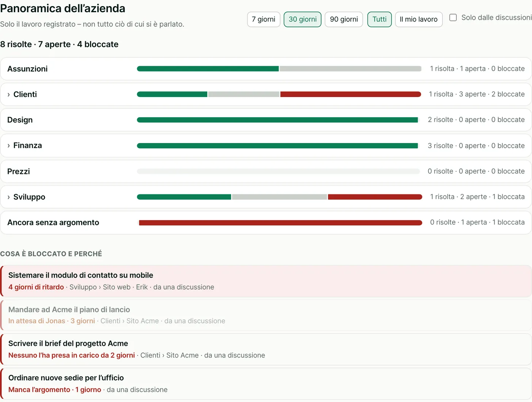Show only 'Il mio lavoro'
532x402 pixels.
[x=419, y=19]
